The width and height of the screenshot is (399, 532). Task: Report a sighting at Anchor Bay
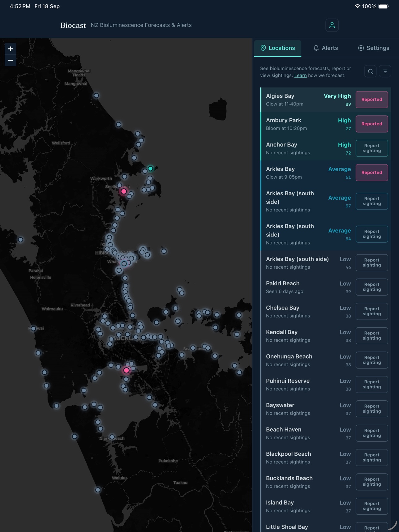[372, 148]
